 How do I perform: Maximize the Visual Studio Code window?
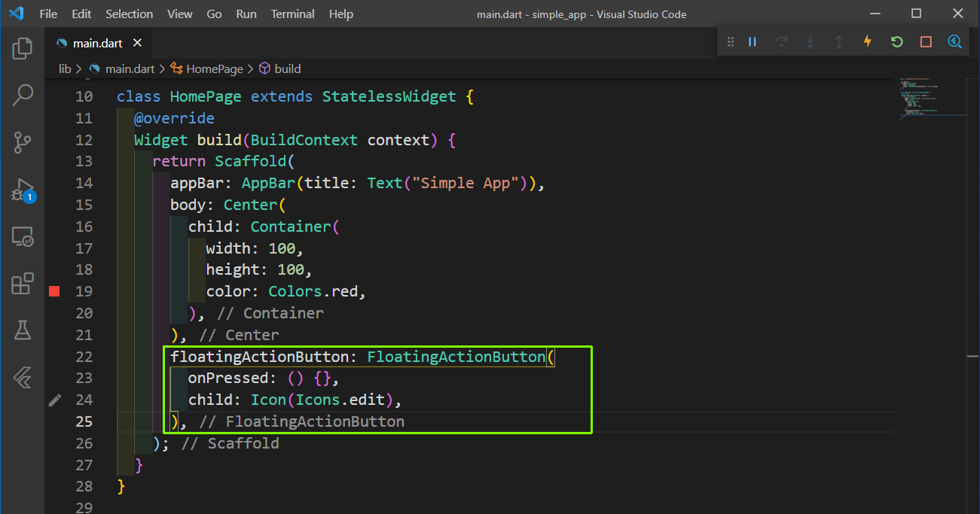(x=917, y=14)
